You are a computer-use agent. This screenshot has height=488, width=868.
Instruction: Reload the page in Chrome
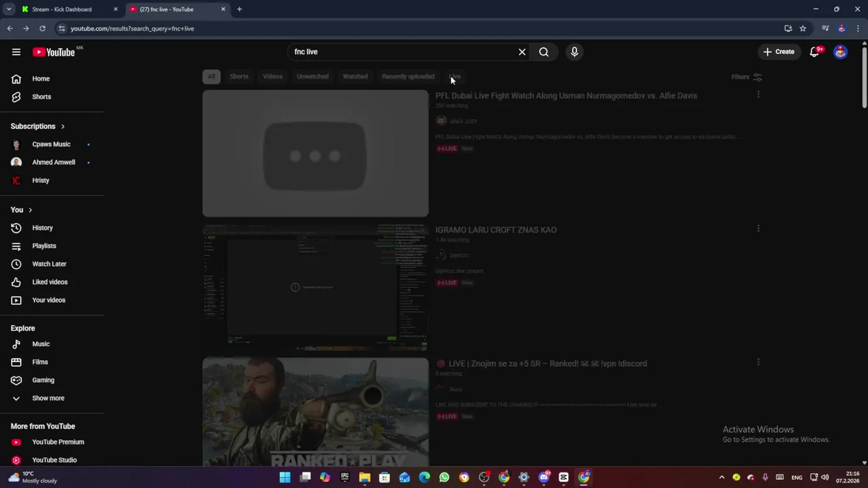point(42,28)
